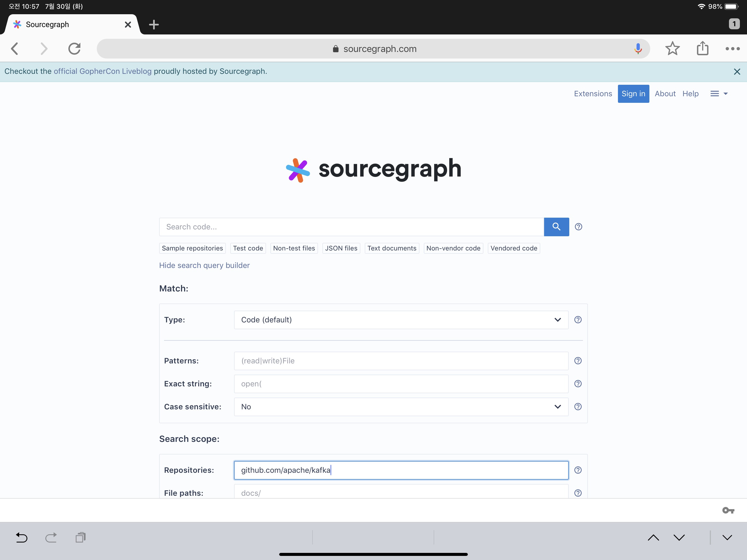Click the blue search magnifier button
Viewport: 747px width, 560px height.
tap(556, 227)
